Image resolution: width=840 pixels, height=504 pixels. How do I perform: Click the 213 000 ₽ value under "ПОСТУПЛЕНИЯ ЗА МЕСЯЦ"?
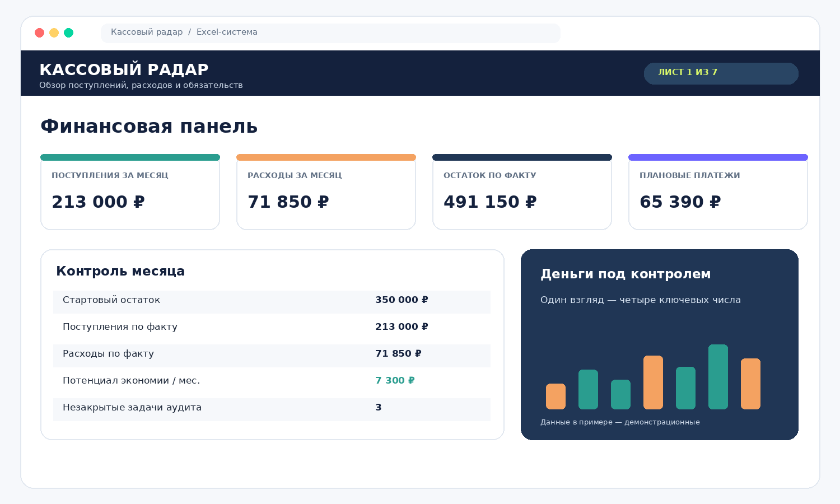click(x=98, y=202)
